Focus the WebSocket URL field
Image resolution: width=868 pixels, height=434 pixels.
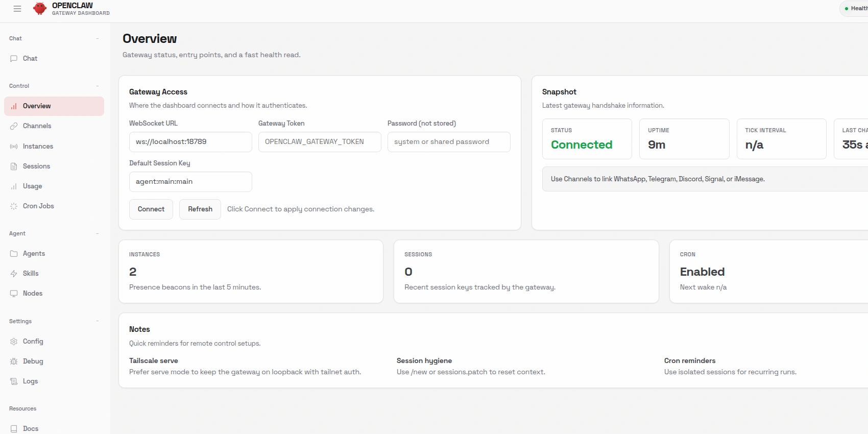point(190,142)
